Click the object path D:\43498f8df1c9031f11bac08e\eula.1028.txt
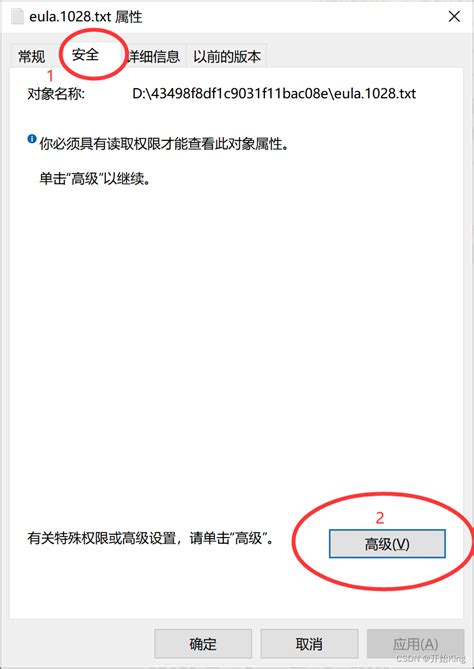 274,93
